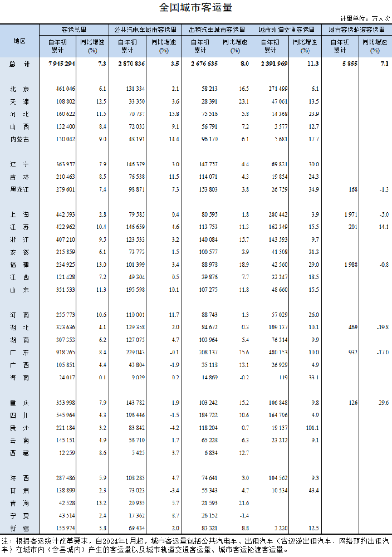Click total bus value 2 870 836
The width and height of the screenshot is (392, 557).
131,63
